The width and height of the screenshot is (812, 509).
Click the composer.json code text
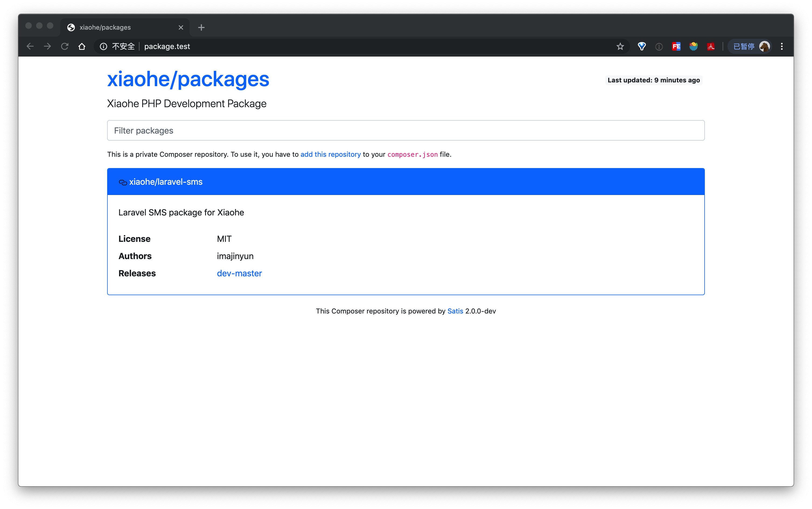(x=412, y=155)
